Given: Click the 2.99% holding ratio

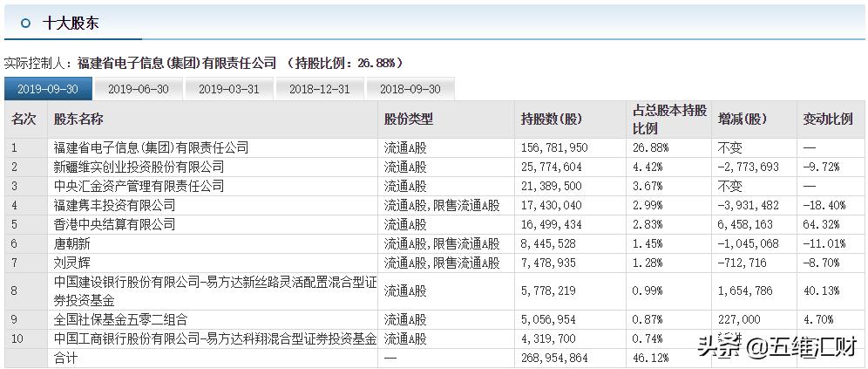Looking at the screenshot, I should [648, 206].
